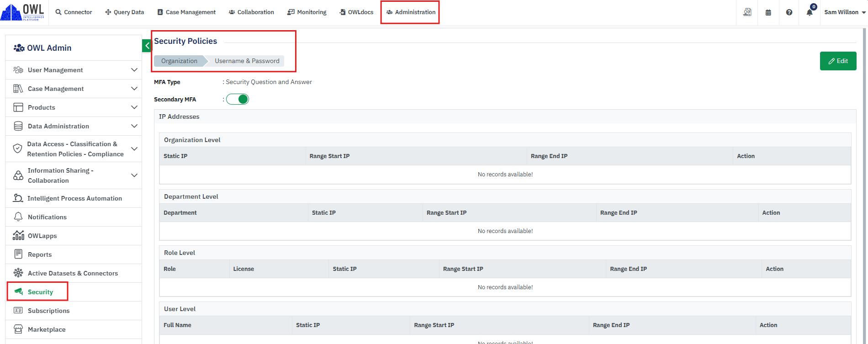This screenshot has height=344, width=868.
Task: Open the Monitoring menu
Action: (307, 12)
